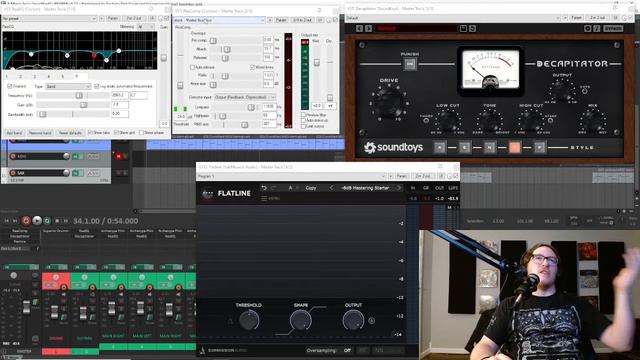Toggle Log-scale automated frequencies checkbox
Screen dimensions: 640x360
[x=97, y=87]
